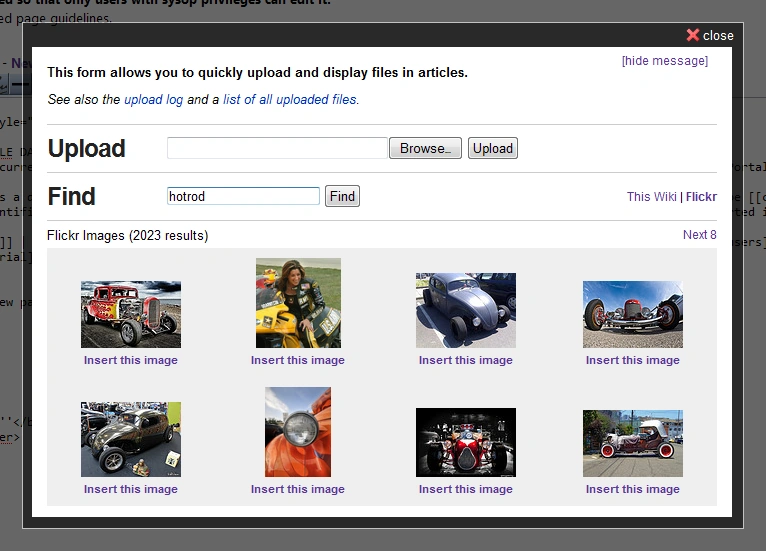Open the list of all uploaded files
This screenshot has height=551, width=766.
[290, 100]
